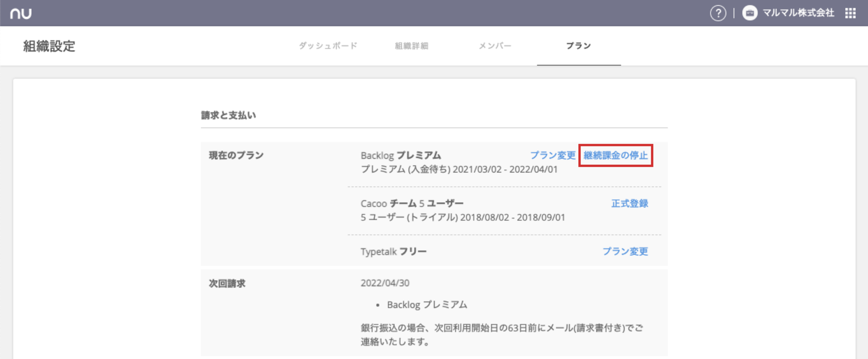
Task: Click the organization briefcase avatar icon
Action: point(750,14)
